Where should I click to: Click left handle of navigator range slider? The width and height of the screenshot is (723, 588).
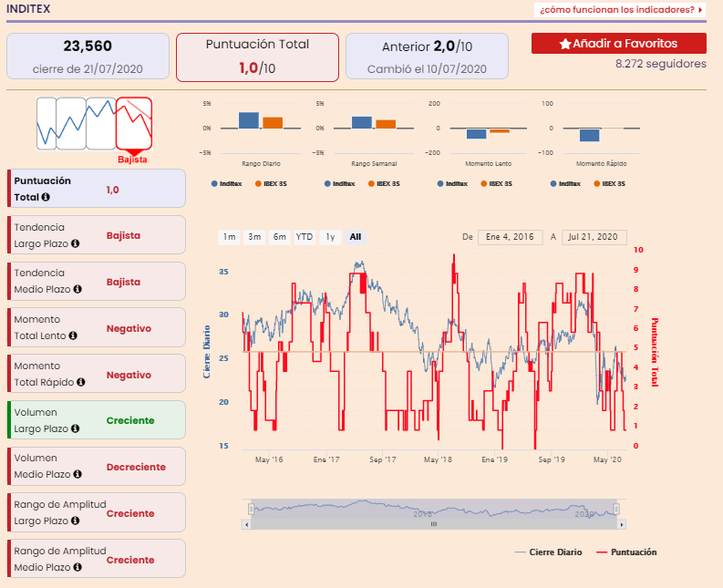click(251, 509)
